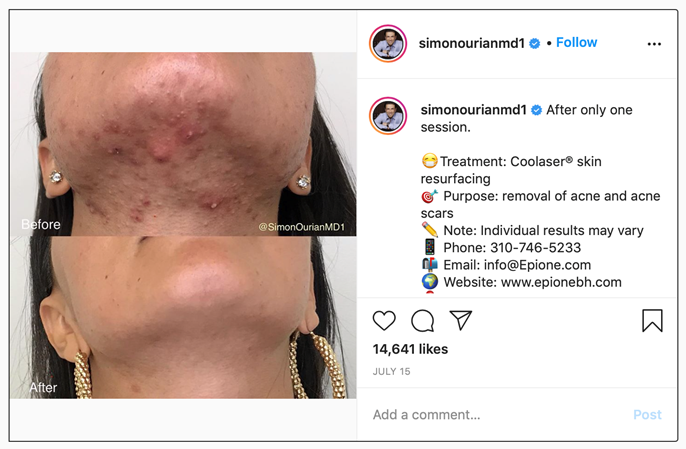
Task: Submit comment with Post button
Action: point(648,414)
